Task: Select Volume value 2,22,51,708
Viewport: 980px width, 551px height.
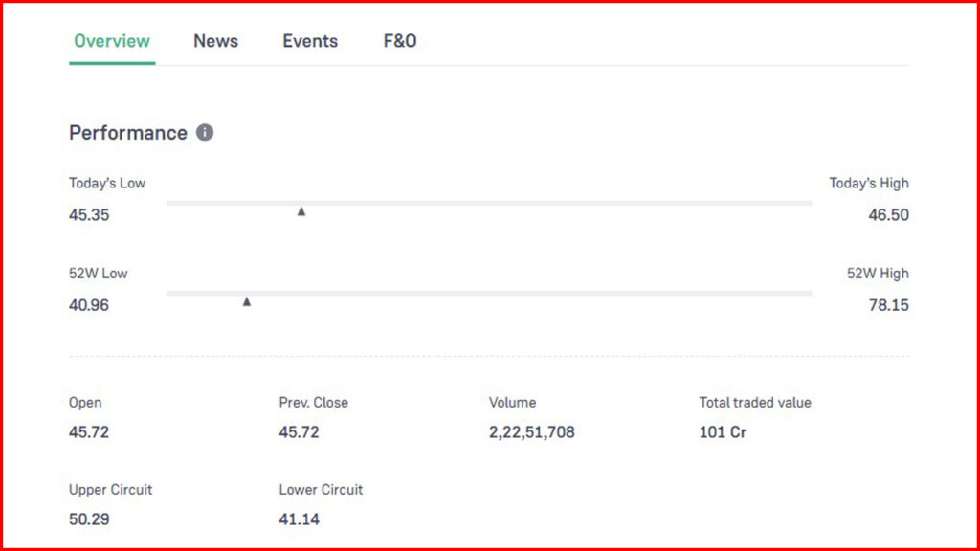Action: pos(531,432)
